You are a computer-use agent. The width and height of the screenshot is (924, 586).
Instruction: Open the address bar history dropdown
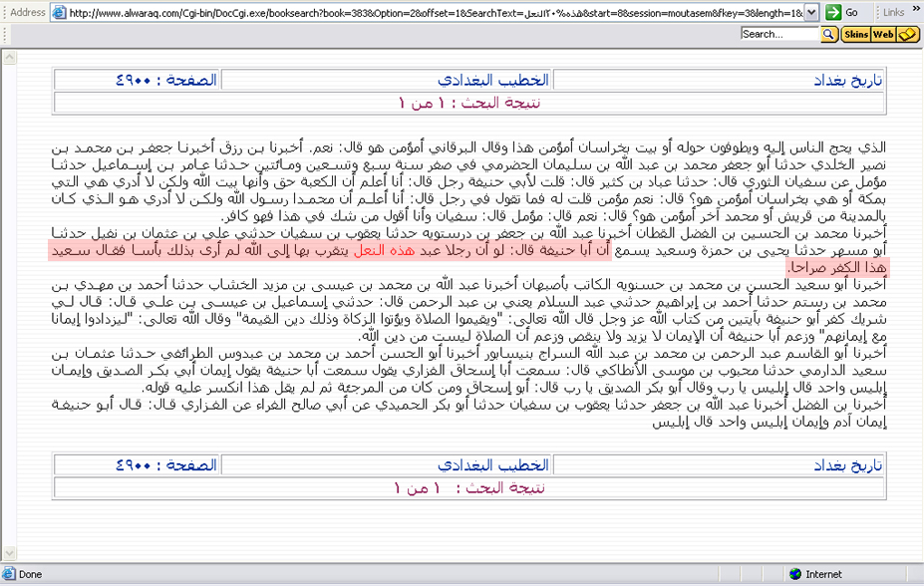(811, 12)
